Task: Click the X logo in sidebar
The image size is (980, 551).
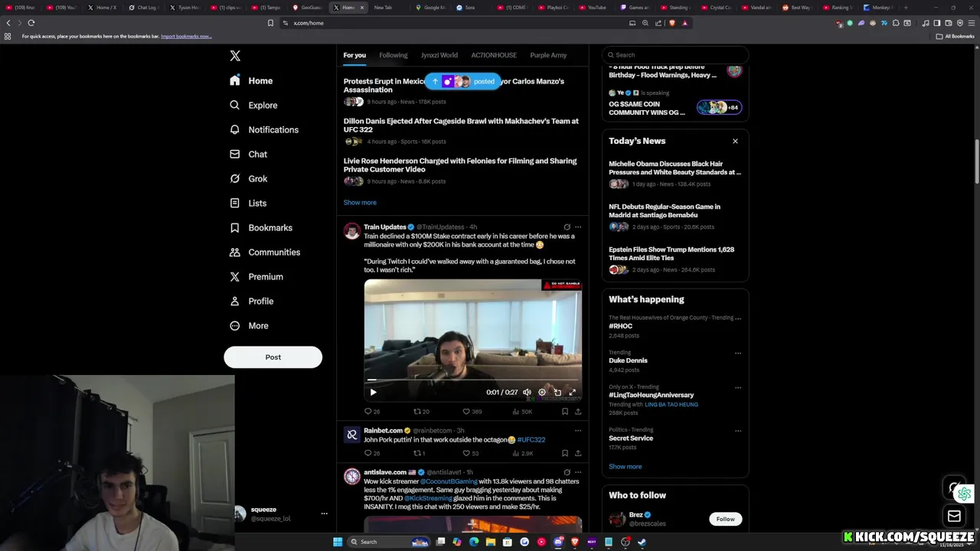Action: (235, 56)
